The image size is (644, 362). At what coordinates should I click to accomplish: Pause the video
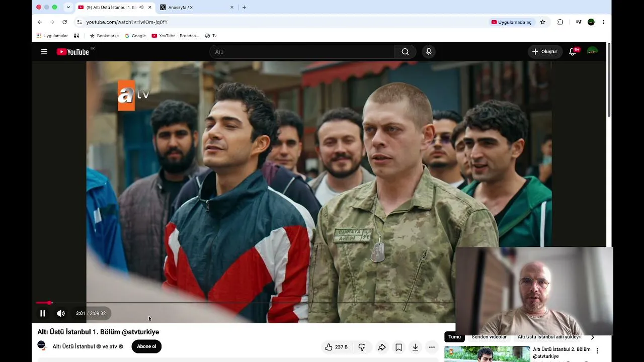(43, 313)
